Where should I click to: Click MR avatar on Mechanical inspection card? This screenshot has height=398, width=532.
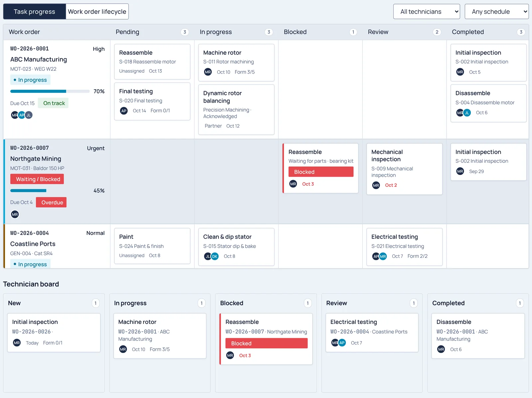(376, 185)
